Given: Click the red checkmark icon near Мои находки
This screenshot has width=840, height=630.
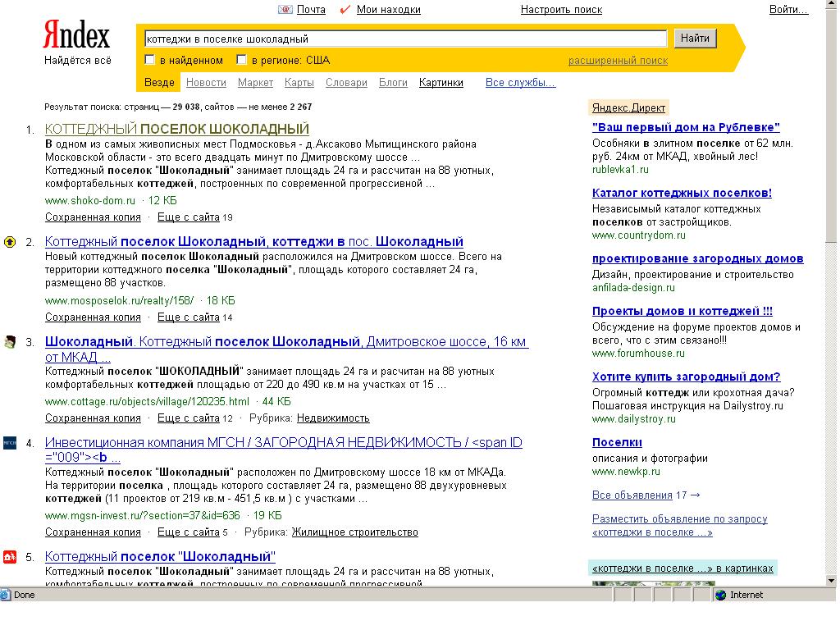Looking at the screenshot, I should 345,10.
